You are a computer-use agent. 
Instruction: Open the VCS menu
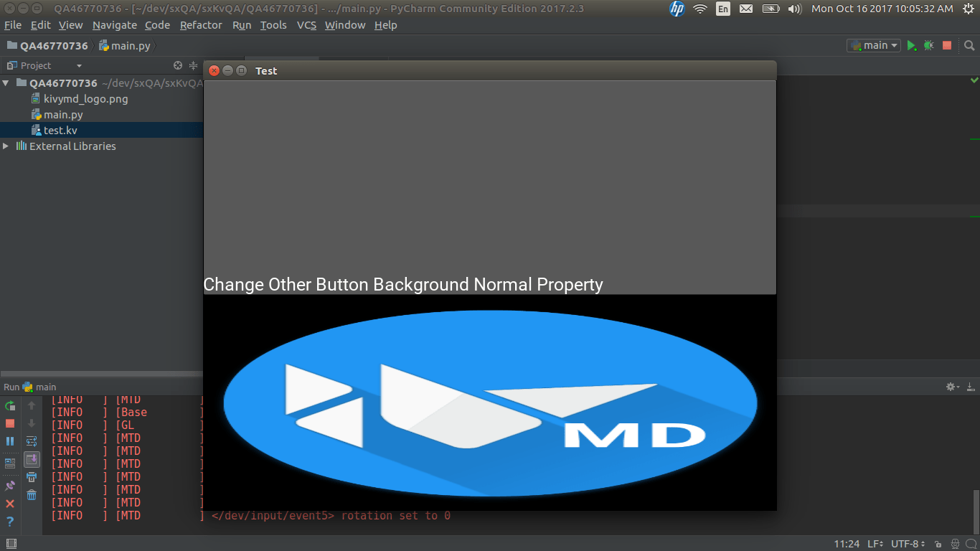click(306, 24)
